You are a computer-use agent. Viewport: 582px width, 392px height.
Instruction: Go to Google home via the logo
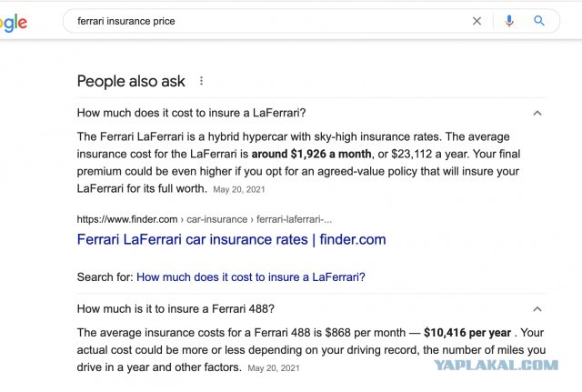[14, 23]
